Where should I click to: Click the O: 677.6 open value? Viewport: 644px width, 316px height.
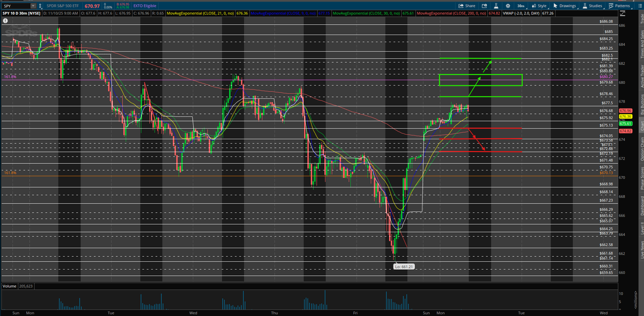tap(88, 13)
